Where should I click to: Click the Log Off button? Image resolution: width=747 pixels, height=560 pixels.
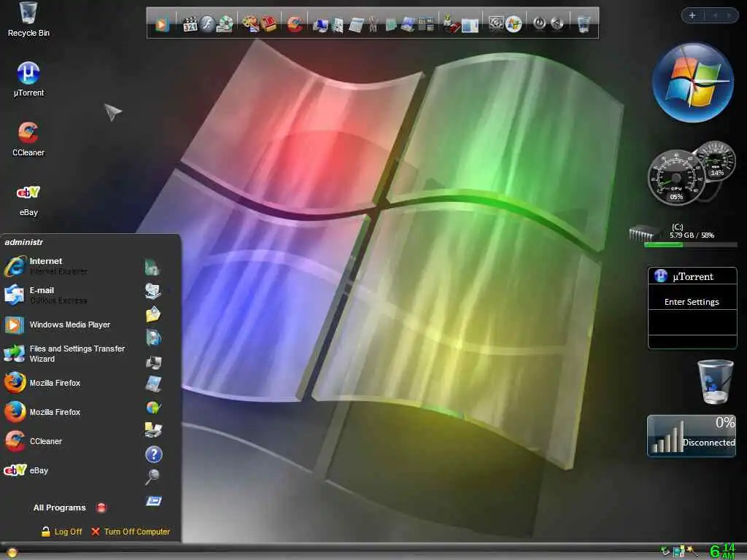pyautogui.click(x=61, y=532)
